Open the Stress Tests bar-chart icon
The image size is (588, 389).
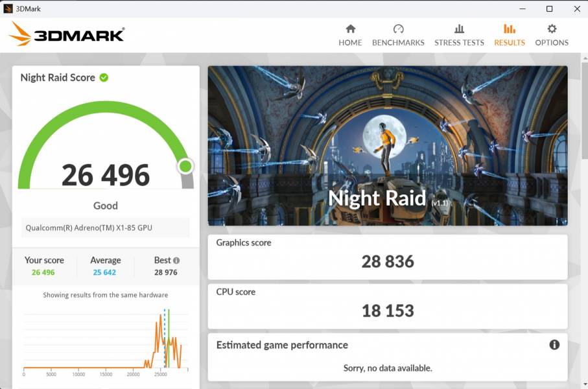tap(459, 29)
